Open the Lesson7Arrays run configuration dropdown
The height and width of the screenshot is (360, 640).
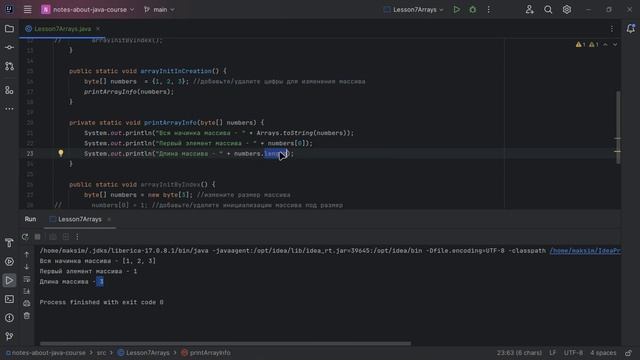pos(413,9)
